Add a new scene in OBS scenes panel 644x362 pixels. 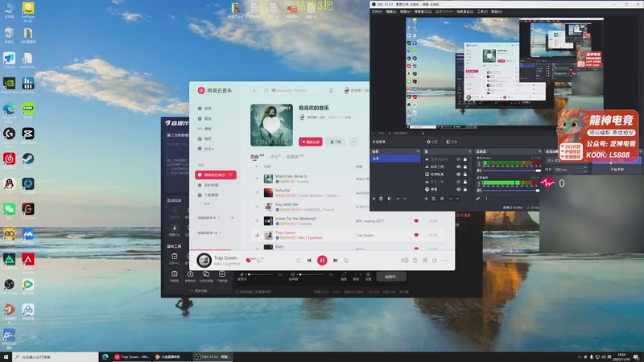coord(374,199)
